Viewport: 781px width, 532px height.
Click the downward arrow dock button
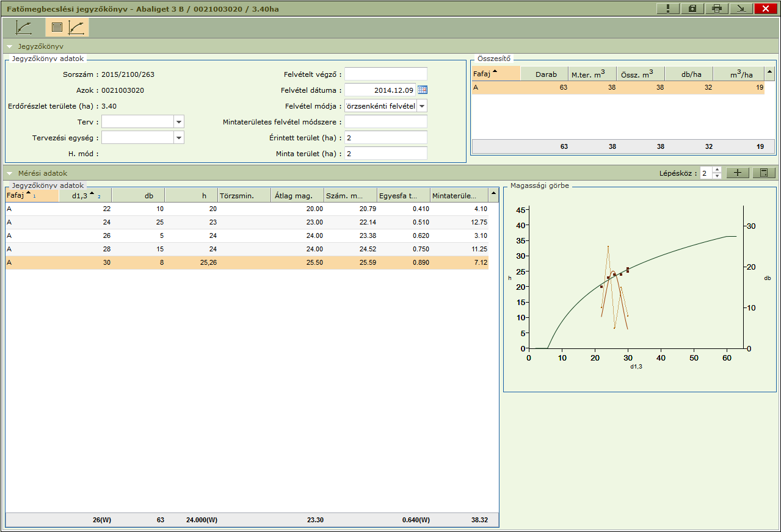coord(741,9)
